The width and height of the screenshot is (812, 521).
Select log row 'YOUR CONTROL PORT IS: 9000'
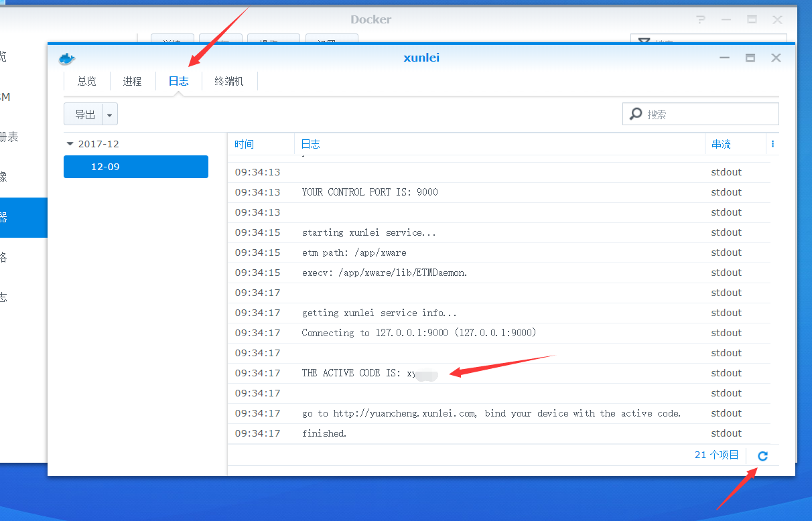tap(499, 192)
